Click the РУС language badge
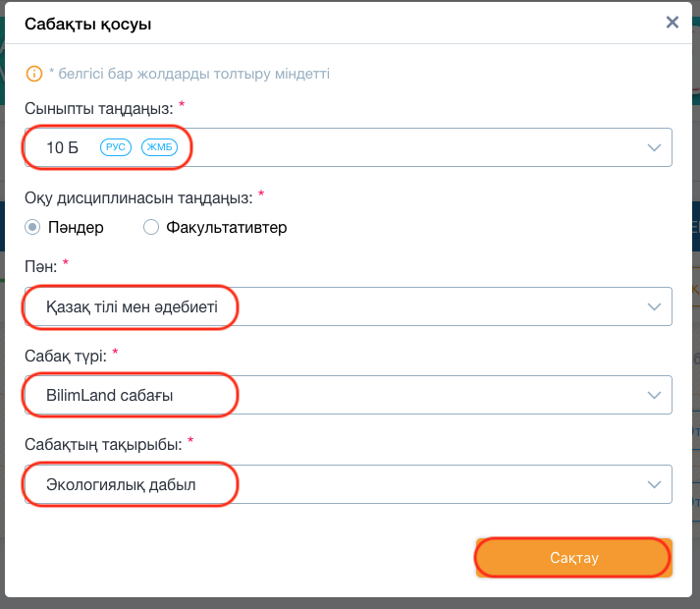The image size is (700, 609). click(116, 147)
